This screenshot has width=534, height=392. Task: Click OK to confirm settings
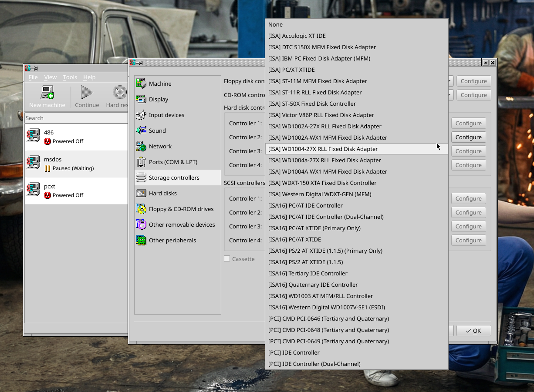click(x=474, y=331)
